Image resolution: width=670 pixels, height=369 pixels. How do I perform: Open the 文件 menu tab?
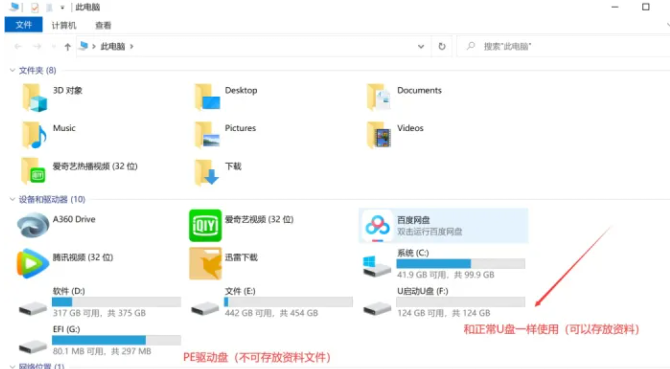click(x=24, y=25)
